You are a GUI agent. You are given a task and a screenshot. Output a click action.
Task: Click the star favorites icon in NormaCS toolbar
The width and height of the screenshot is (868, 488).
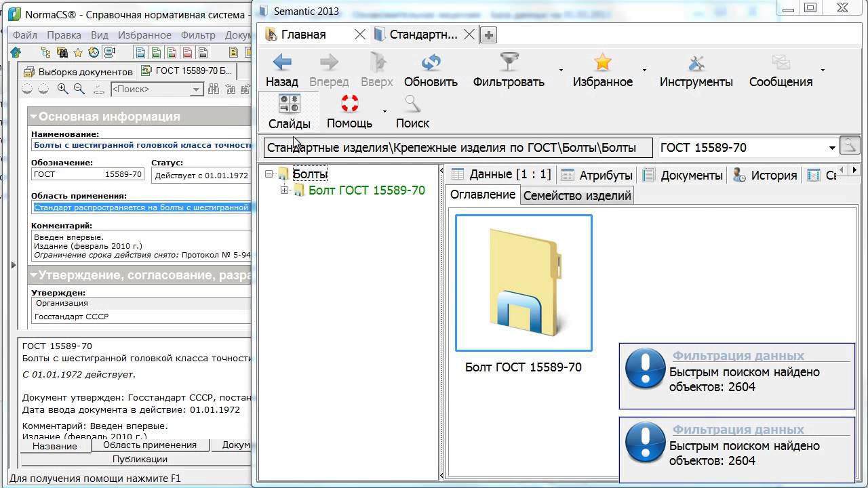(78, 52)
